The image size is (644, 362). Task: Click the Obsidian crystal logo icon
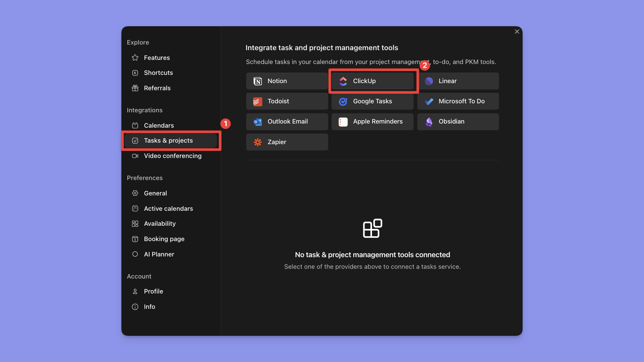[429, 122]
